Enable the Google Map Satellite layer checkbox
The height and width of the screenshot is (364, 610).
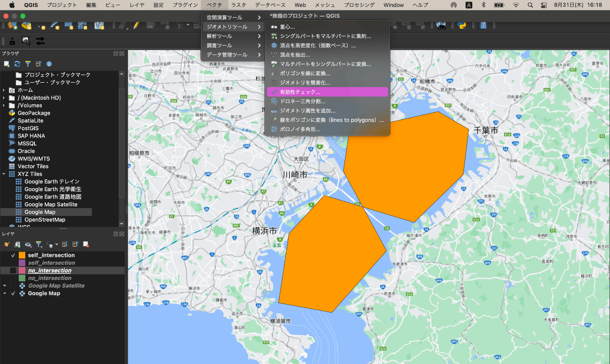pos(13,286)
